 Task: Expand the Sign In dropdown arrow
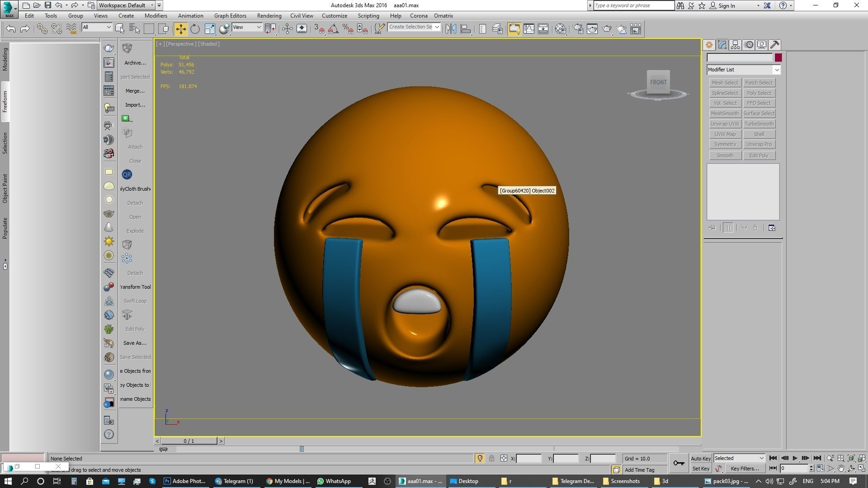pos(758,6)
